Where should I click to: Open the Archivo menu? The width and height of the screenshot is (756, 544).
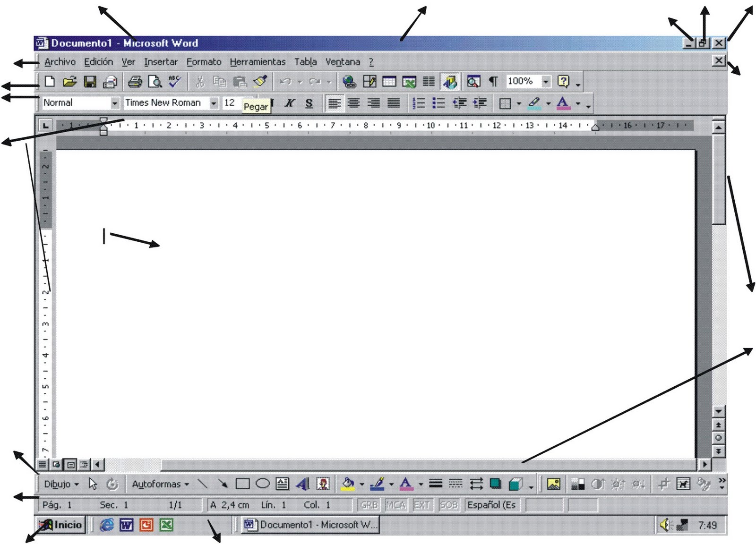60,62
